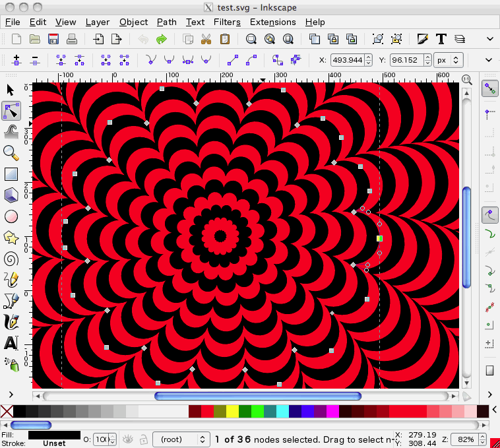Expand the commands bar overflow chevron

click(490, 39)
